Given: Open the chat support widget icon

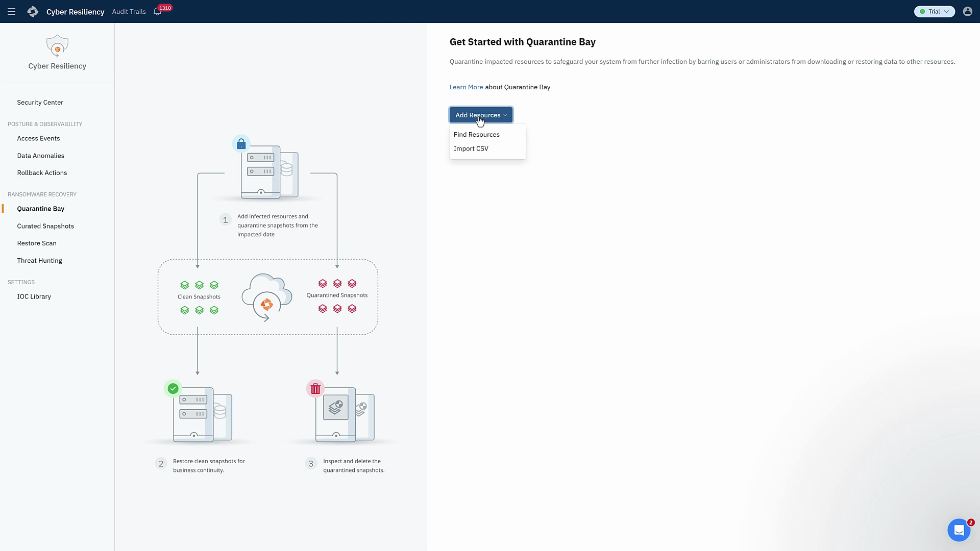Looking at the screenshot, I should pos(959,530).
